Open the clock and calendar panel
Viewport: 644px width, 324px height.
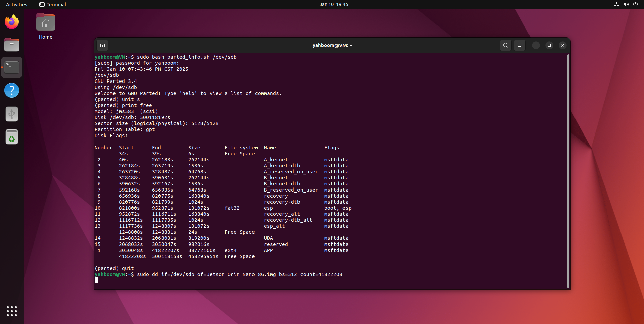tap(333, 4)
